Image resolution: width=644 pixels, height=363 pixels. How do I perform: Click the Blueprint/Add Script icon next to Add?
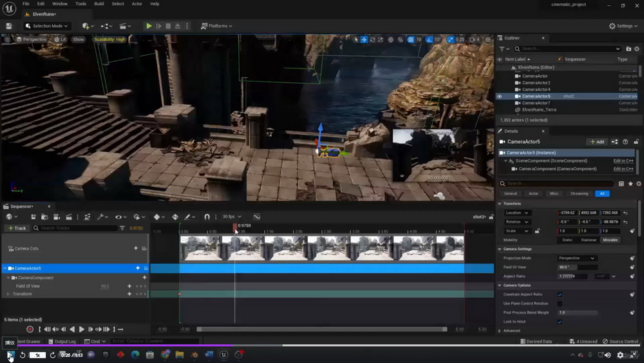(x=614, y=142)
